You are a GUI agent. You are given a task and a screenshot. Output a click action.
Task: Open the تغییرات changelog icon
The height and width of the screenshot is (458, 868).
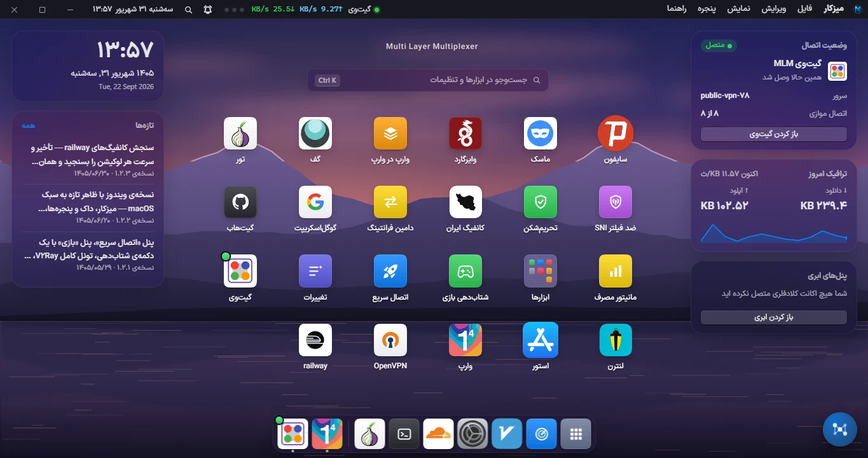[315, 271]
